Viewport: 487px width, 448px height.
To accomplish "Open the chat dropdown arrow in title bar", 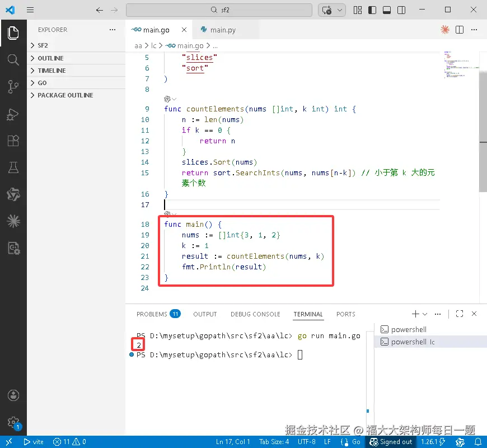I will [x=340, y=10].
